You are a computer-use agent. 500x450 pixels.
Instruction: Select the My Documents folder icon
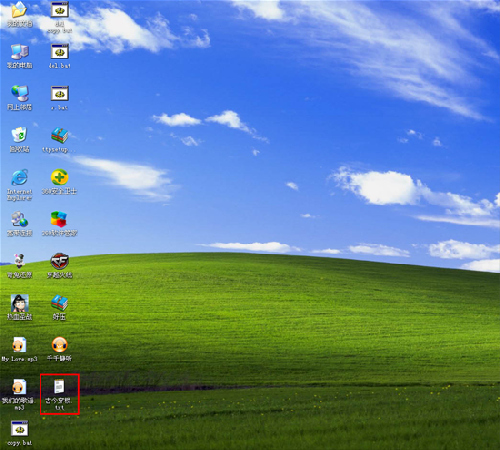pyautogui.click(x=19, y=10)
